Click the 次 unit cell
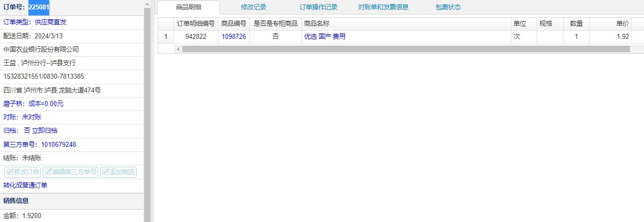 tap(524, 36)
